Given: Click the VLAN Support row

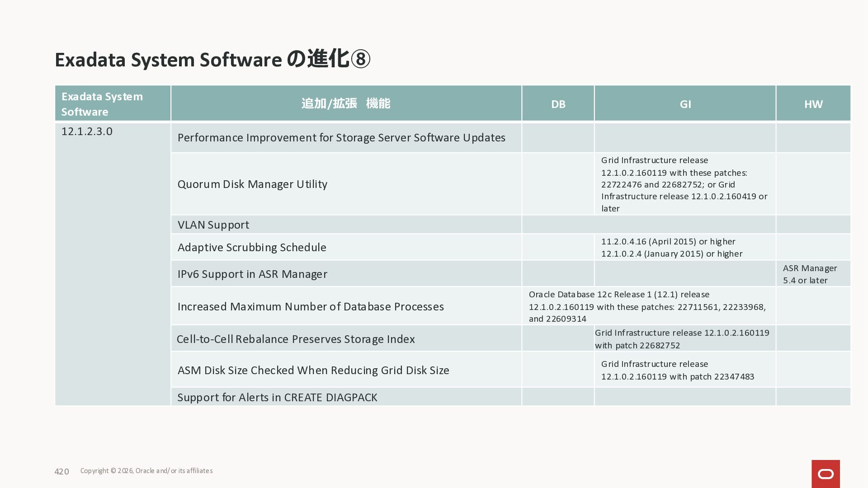Looking at the screenshot, I should click(213, 225).
